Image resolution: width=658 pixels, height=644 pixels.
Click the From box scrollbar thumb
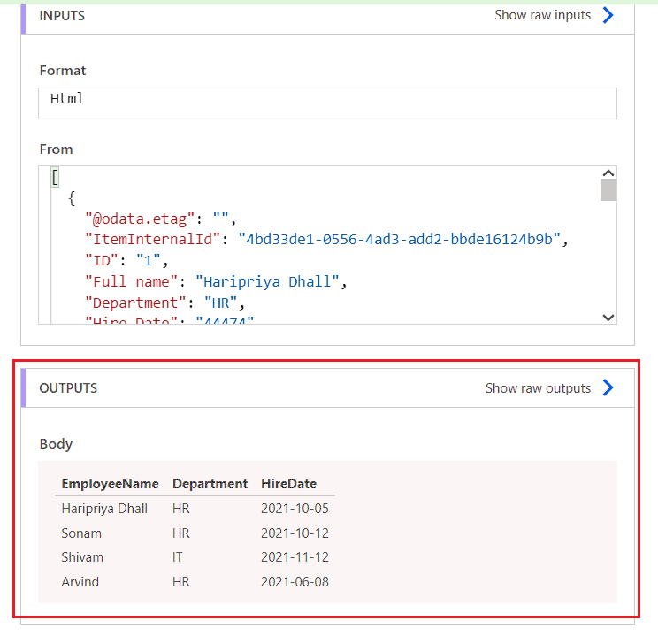(x=608, y=190)
